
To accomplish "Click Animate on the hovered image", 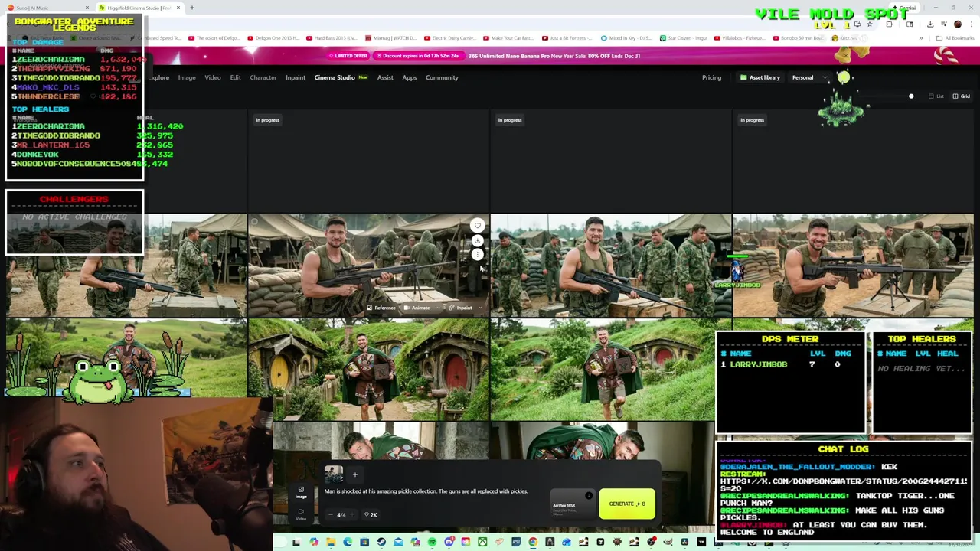I will click(417, 308).
